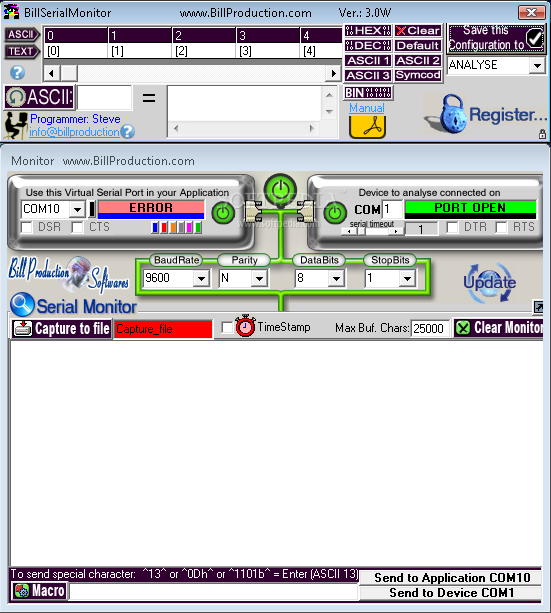Select the ASCII 1 preset
Screen dimensions: 551x613
coord(368,61)
